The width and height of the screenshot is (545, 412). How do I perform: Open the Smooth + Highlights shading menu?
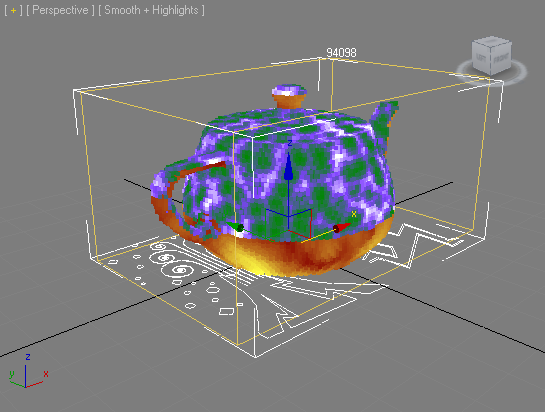pyautogui.click(x=152, y=10)
